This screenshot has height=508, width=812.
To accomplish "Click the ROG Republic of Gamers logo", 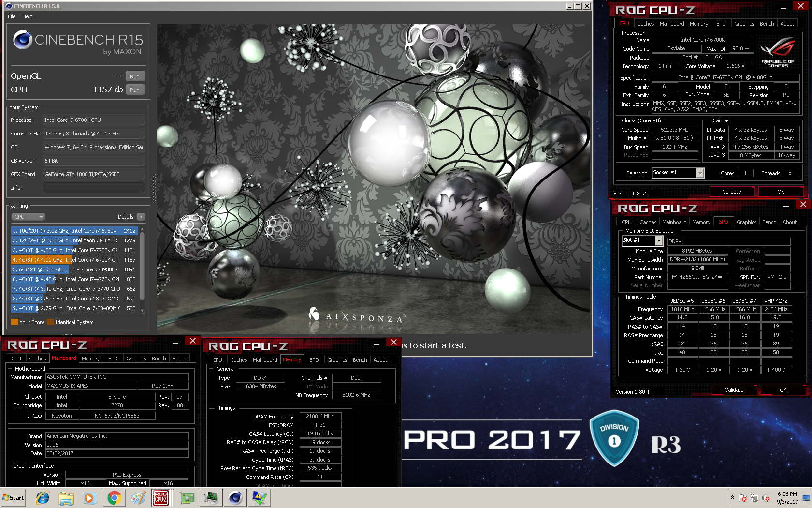I will point(778,52).
